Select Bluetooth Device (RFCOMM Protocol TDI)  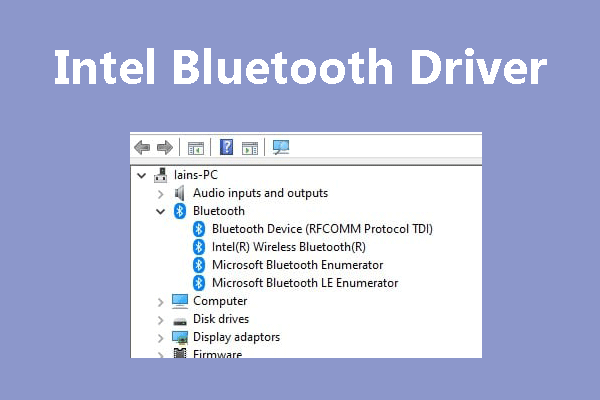pyautogui.click(x=322, y=229)
